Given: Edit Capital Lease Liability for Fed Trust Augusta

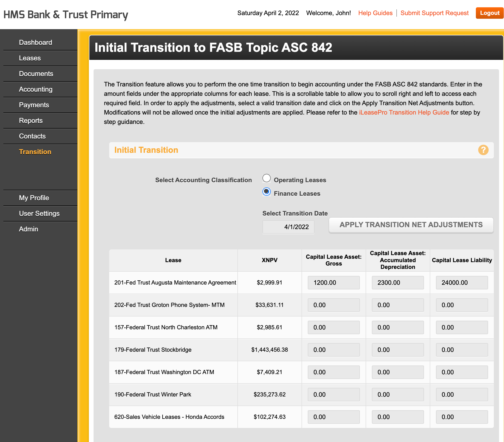Looking at the screenshot, I should click(462, 282).
